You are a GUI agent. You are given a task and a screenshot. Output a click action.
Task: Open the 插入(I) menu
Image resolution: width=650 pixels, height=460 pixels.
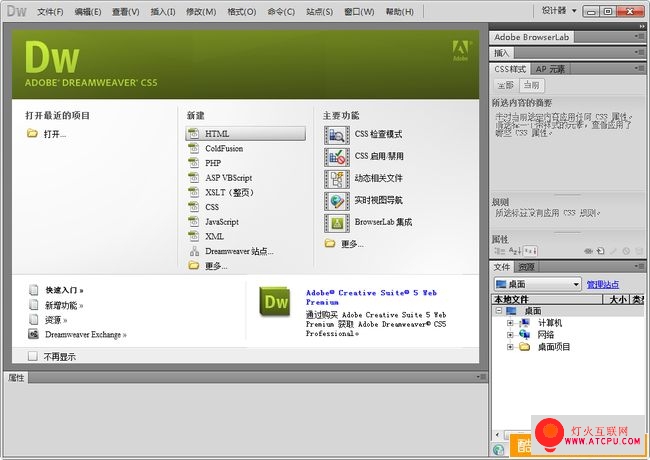162,12
